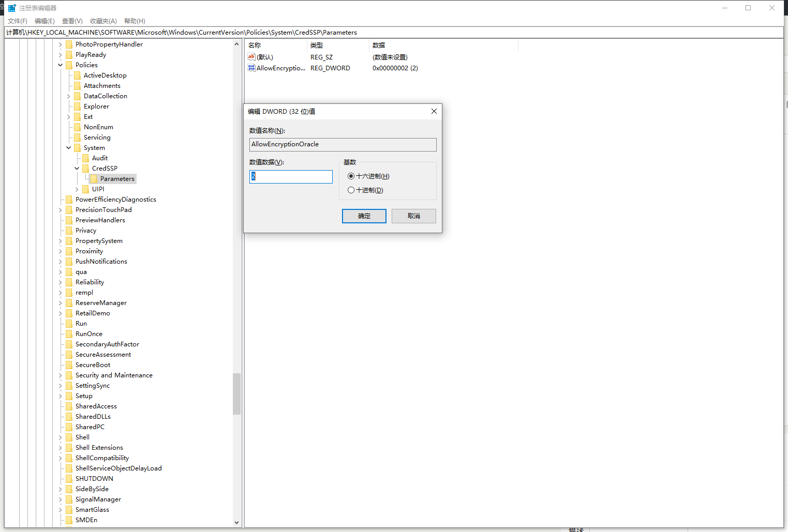Click the default string value icon
788x532 pixels.
click(251, 57)
